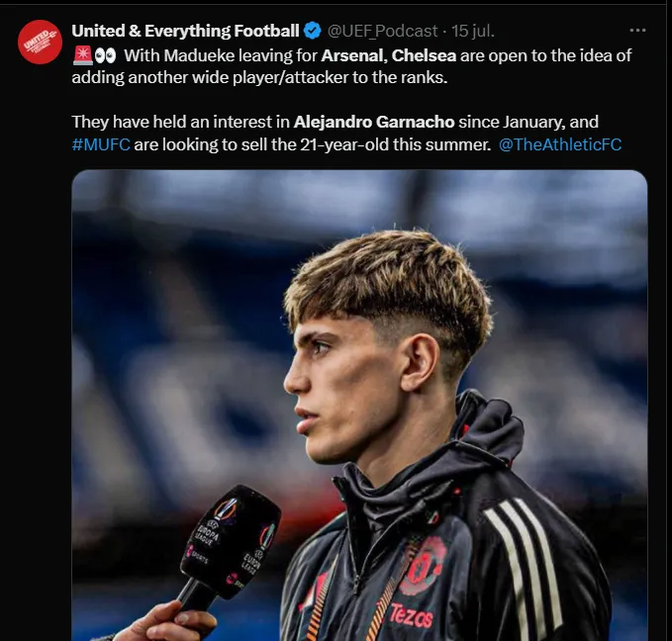Open the #MUFC hashtag
The width and height of the screenshot is (672, 641).
101,144
